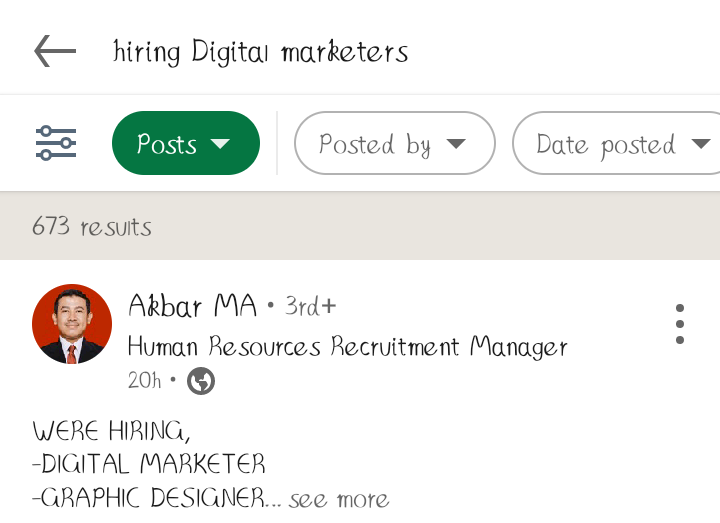Go back using the left arrow icon
This screenshot has width=720, height=523.
(55, 51)
